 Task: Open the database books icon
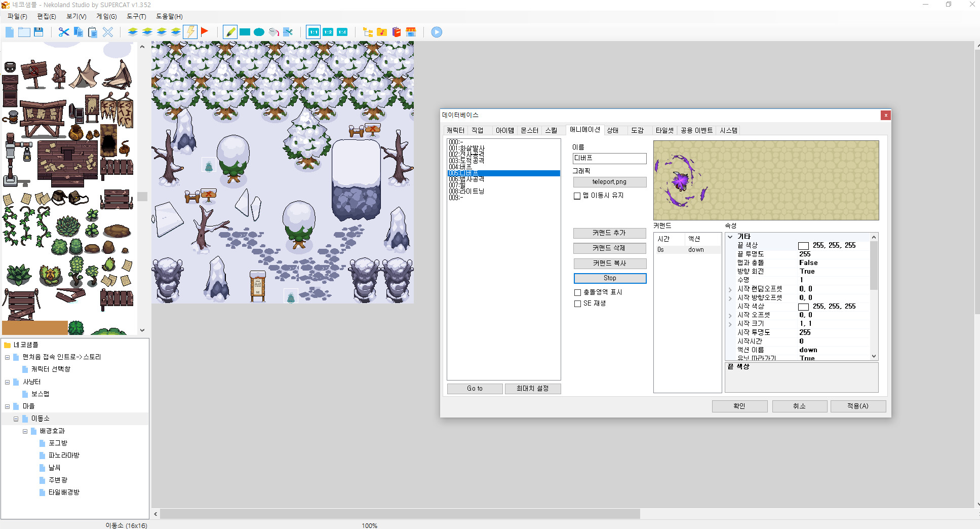point(397,32)
